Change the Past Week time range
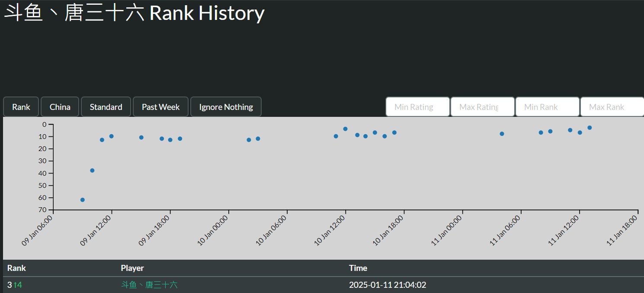The image size is (644, 293). (160, 107)
